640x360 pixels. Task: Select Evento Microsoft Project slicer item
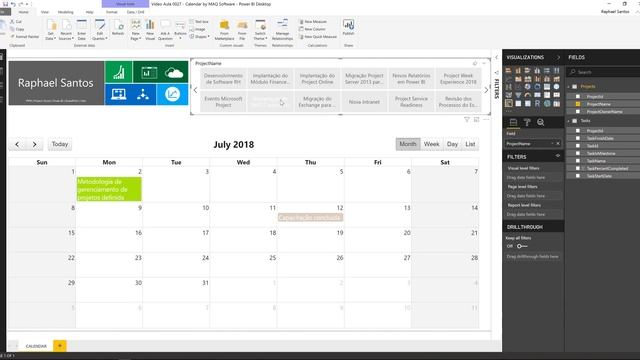223,102
